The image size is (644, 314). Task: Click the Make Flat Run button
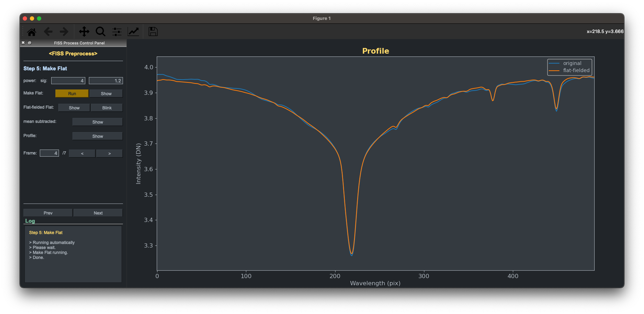[72, 93]
